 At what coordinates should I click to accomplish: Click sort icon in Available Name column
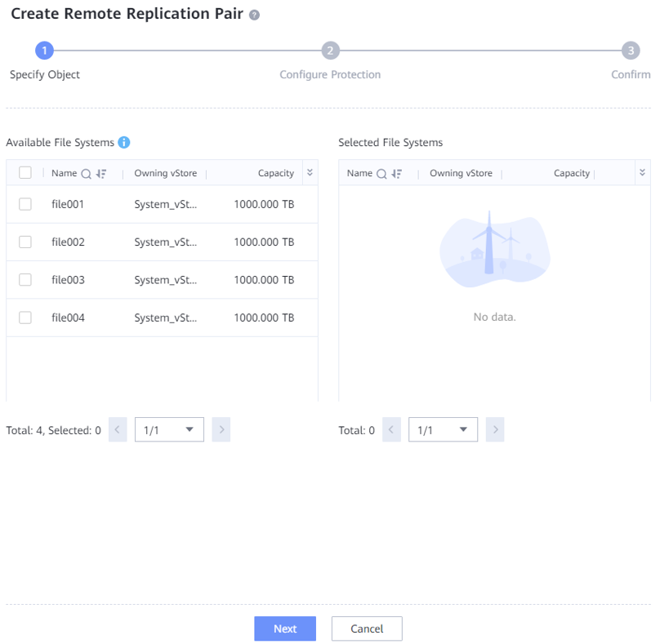[x=101, y=173]
